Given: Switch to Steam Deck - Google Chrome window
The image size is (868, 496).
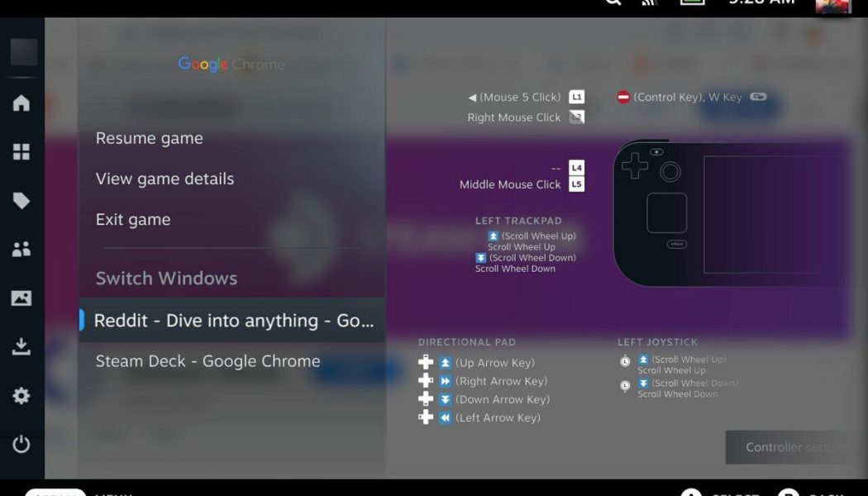Looking at the screenshot, I should pyautogui.click(x=208, y=361).
